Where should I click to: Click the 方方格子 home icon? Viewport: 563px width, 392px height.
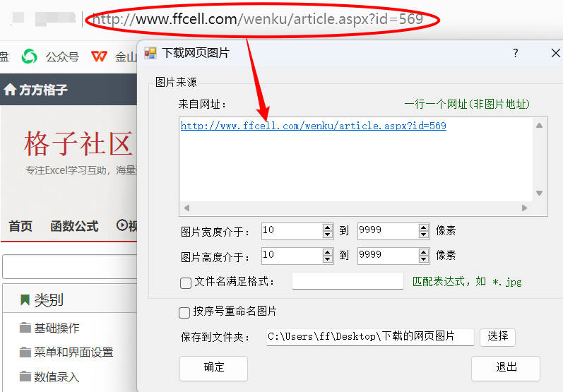click(x=10, y=90)
